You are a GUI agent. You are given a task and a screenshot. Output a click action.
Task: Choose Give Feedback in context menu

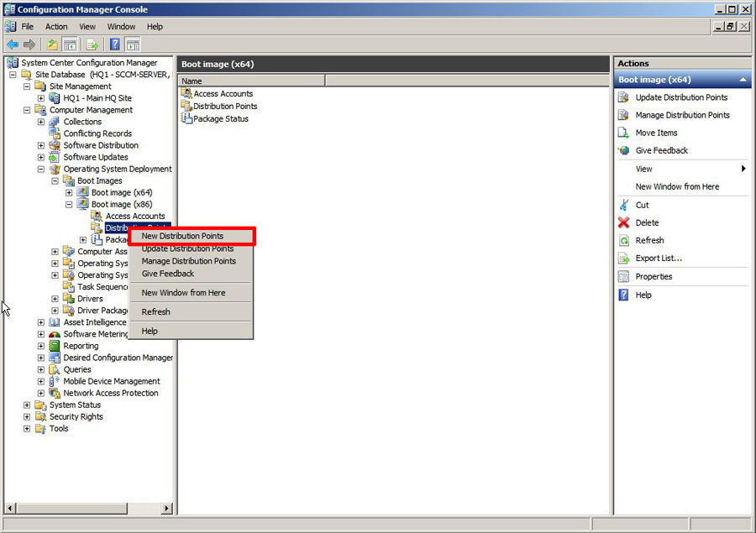[x=191, y=274]
